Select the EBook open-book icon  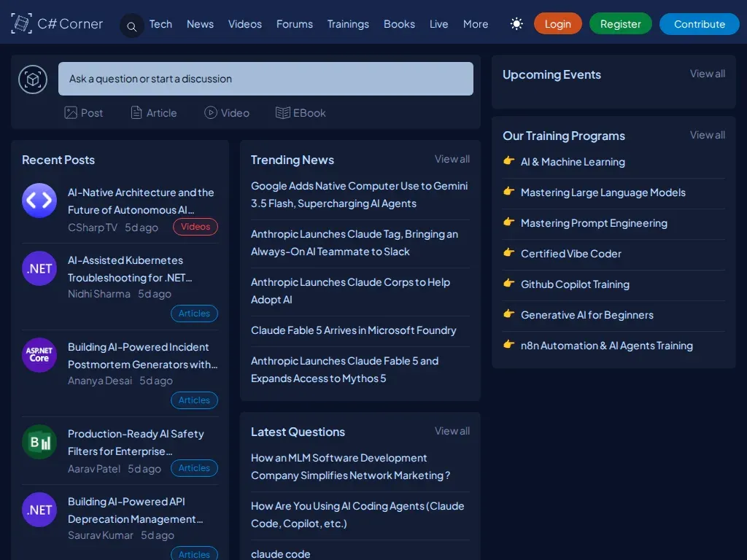tap(282, 113)
